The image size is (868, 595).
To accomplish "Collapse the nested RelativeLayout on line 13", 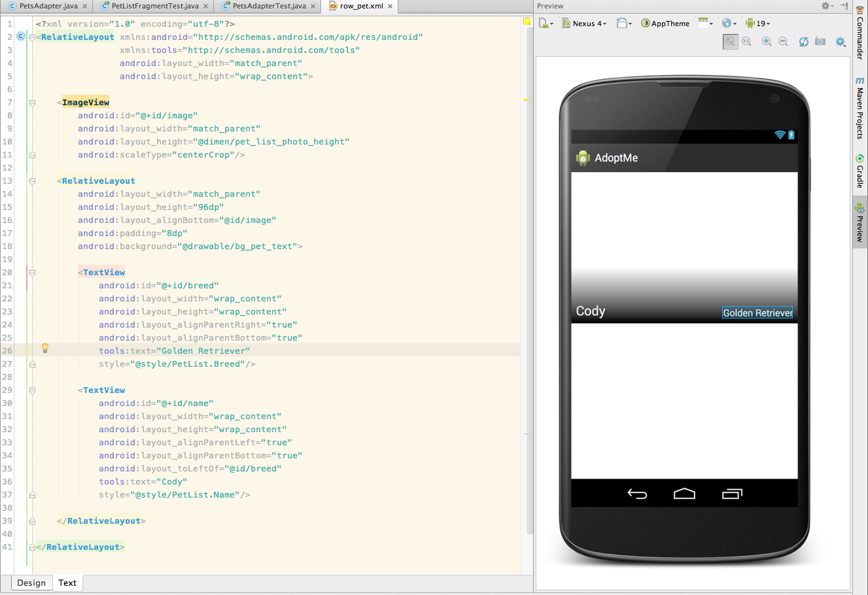I will pos(32,181).
